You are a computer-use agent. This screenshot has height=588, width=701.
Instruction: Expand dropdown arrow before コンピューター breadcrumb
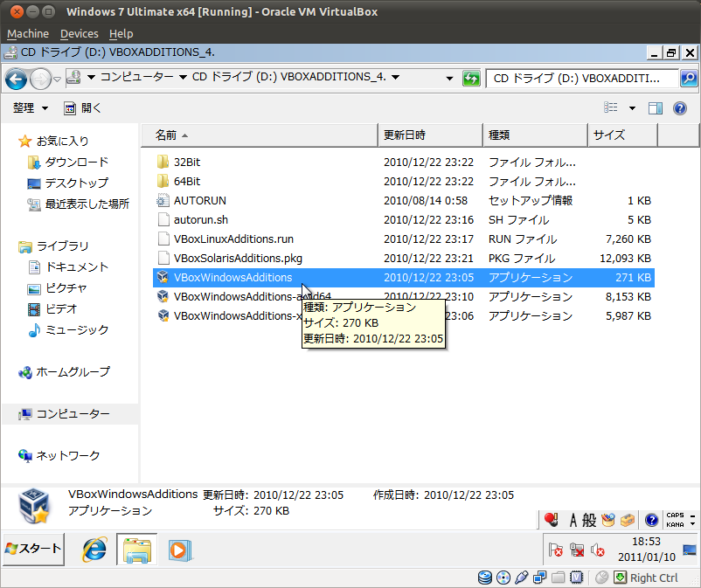tap(91, 77)
